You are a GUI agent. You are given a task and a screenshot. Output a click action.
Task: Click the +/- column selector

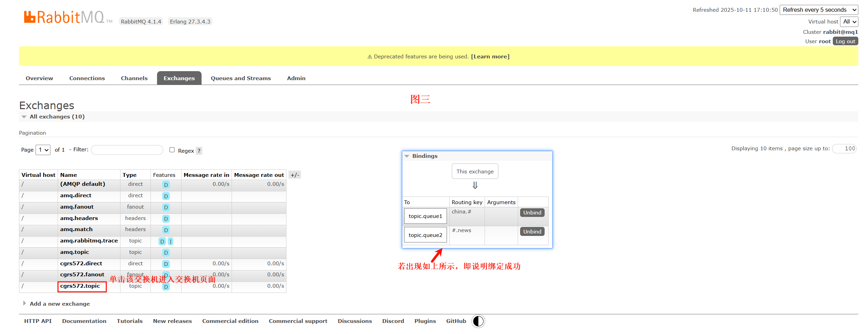pos(295,175)
